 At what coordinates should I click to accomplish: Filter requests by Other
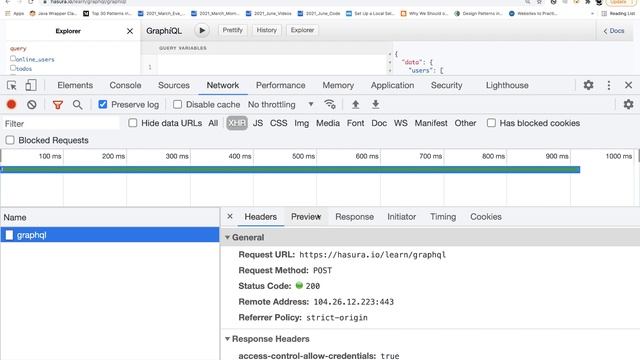pos(465,123)
